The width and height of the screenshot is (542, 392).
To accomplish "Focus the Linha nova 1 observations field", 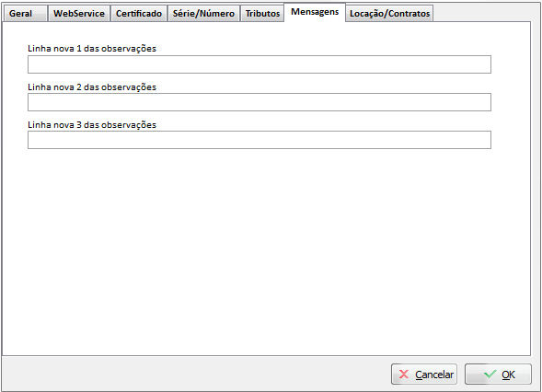I will [x=259, y=64].
